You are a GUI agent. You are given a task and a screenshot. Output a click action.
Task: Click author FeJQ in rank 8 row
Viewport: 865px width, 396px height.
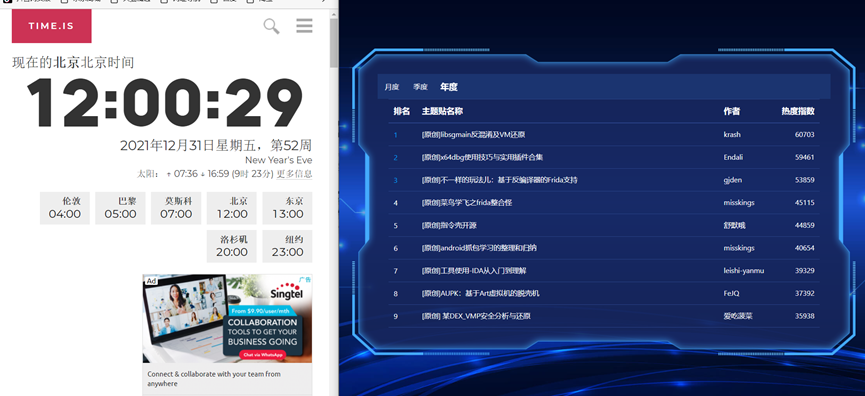pyautogui.click(x=731, y=293)
